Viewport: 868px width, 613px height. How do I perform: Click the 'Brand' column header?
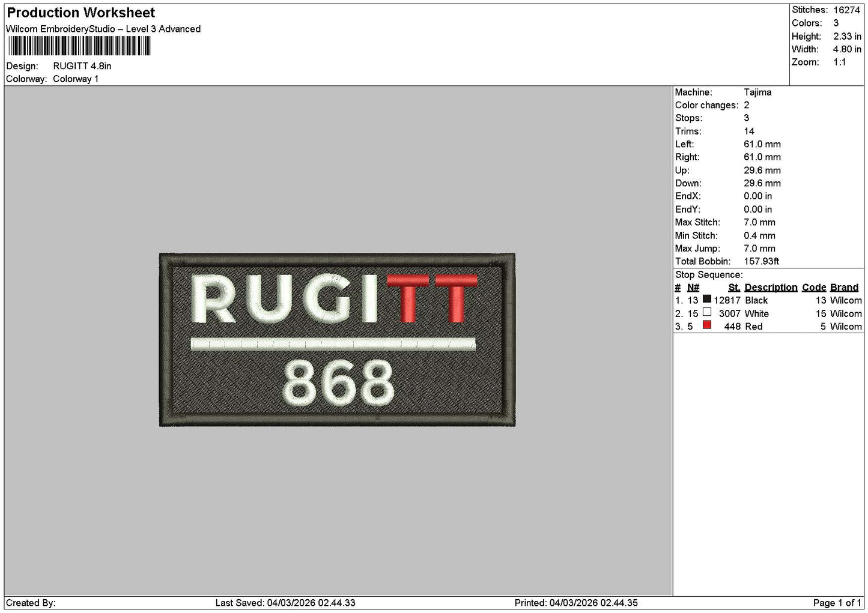844,288
